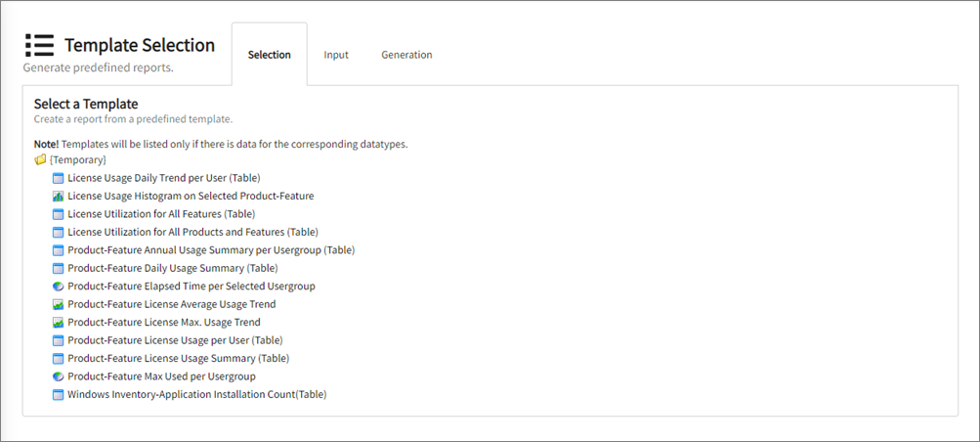The image size is (980, 442).
Task: Collapse the {Temporary} folder node
Action: (78, 159)
